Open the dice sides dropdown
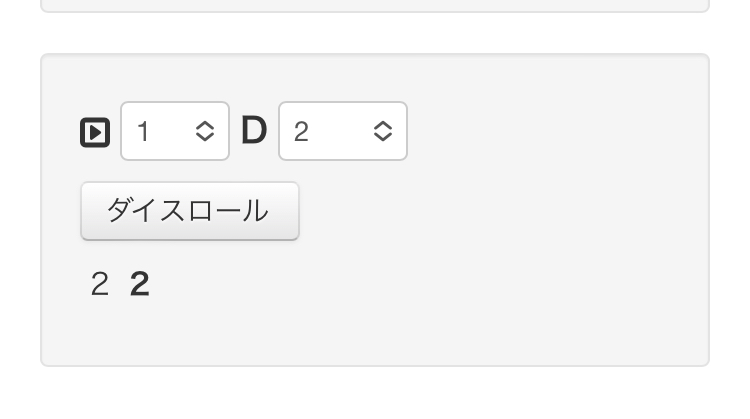750x419 pixels. coord(342,131)
